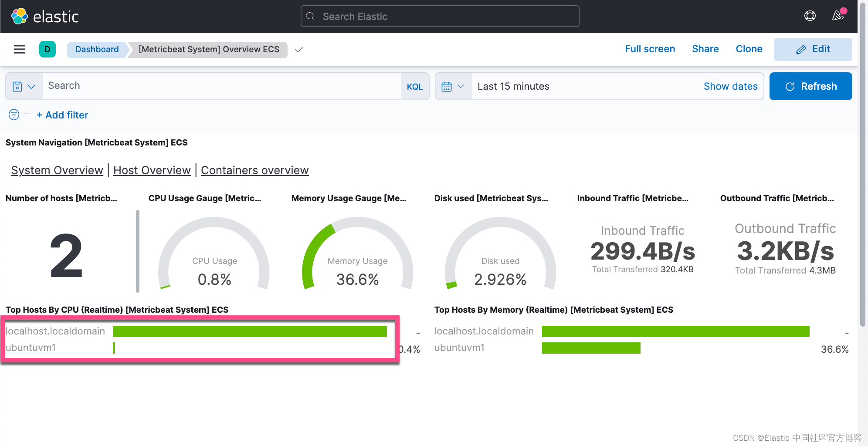This screenshot has width=868, height=446.
Task: Click the Memory Usage gauge
Action: tap(357, 253)
